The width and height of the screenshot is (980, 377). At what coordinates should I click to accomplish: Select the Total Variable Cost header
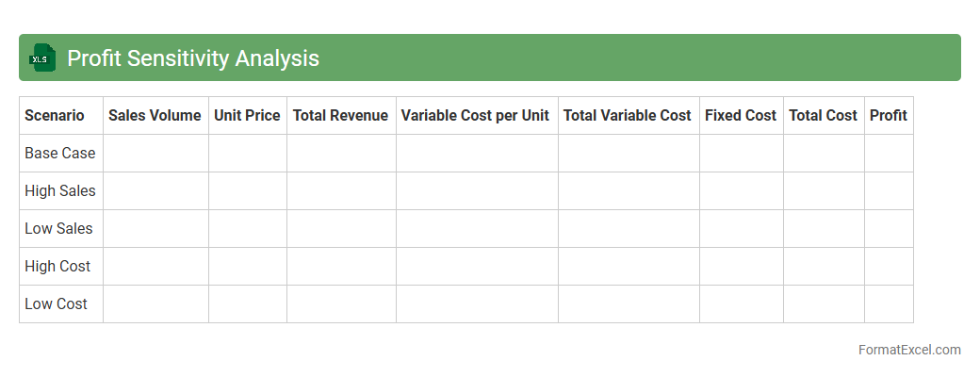(628, 115)
